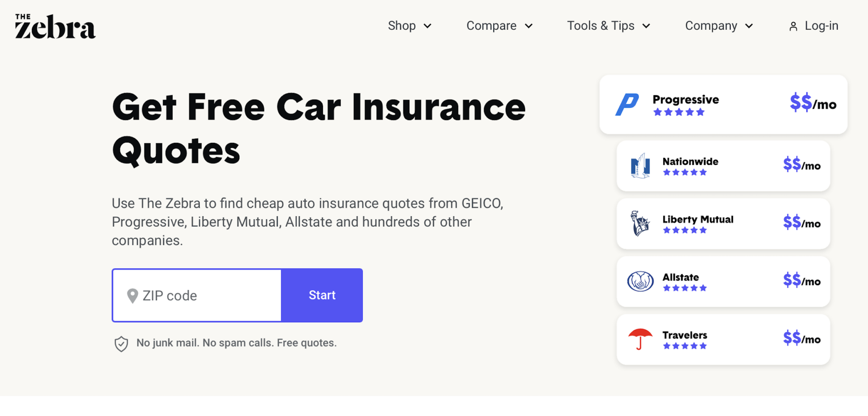
Task: Expand the Shop dropdown menu
Action: (409, 26)
